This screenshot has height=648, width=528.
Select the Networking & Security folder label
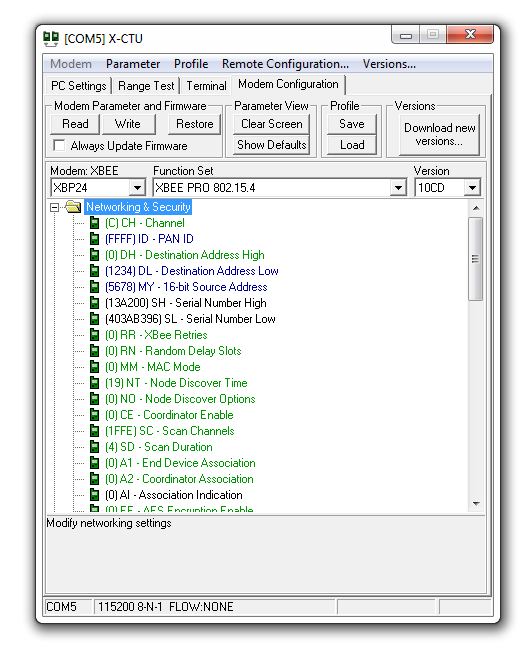point(138,207)
